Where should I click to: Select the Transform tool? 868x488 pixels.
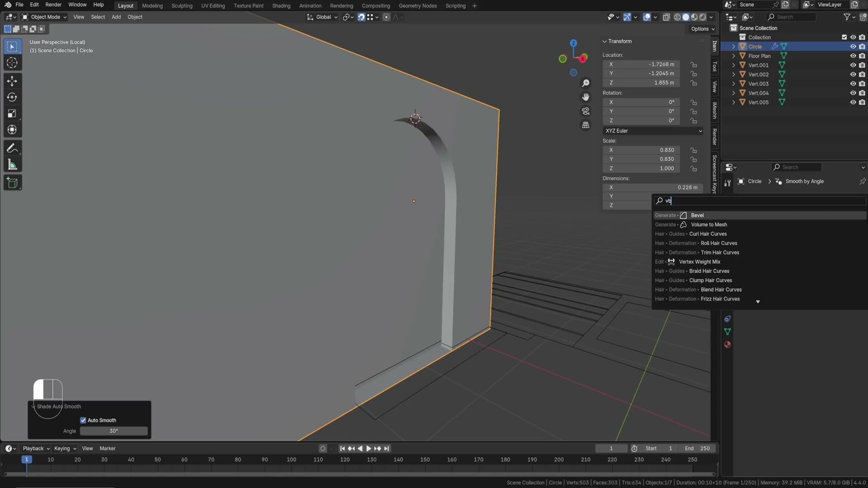(x=12, y=130)
